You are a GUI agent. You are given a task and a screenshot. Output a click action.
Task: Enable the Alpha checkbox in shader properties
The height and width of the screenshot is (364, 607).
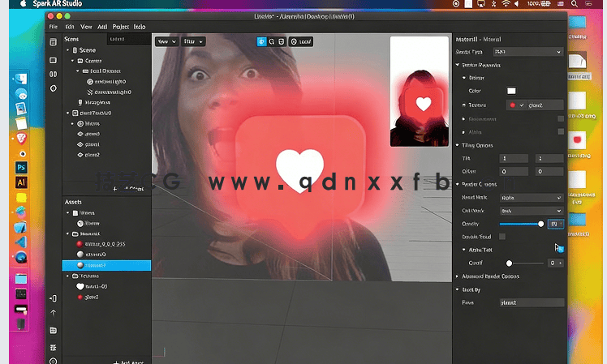click(560, 131)
